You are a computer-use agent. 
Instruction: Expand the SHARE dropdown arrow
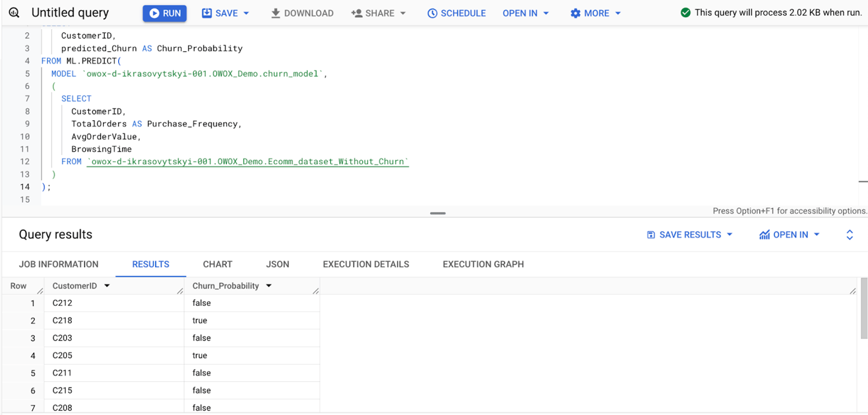coord(403,13)
